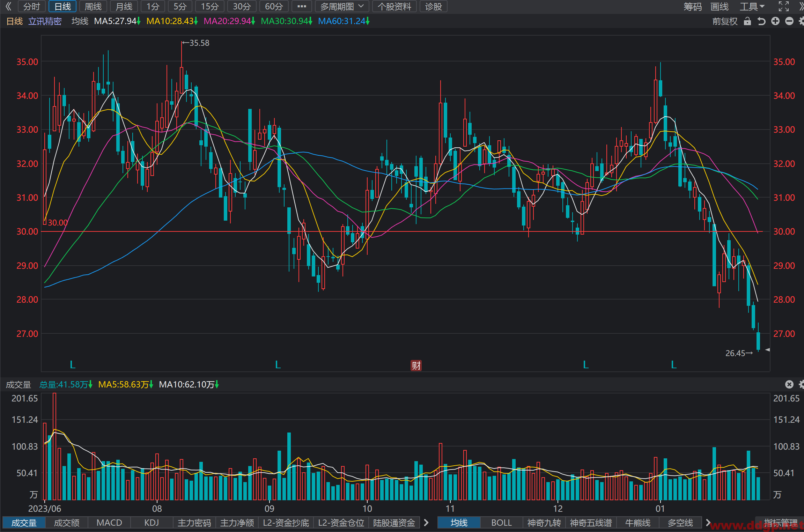Screen dimensions: 804x532
Task: Toggle the 前复权 price adjustment mode
Action: click(725, 21)
